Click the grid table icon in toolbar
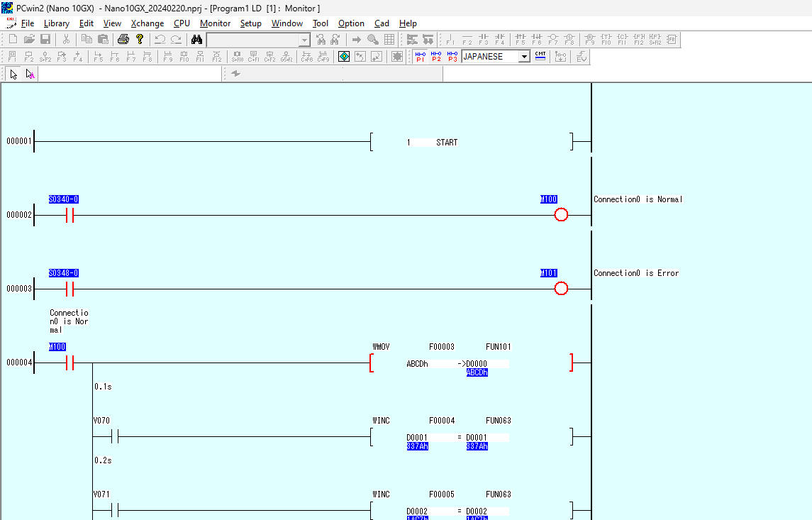This screenshot has width=812, height=520. (x=389, y=39)
